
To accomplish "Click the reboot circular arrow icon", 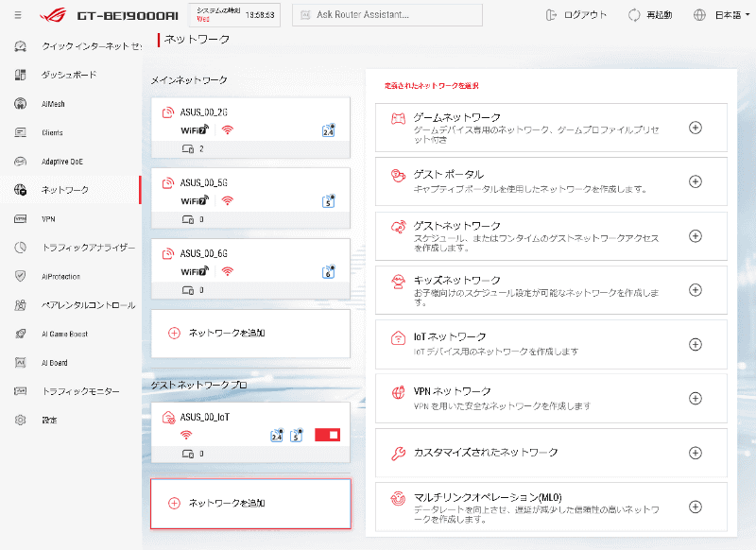I will coord(634,15).
